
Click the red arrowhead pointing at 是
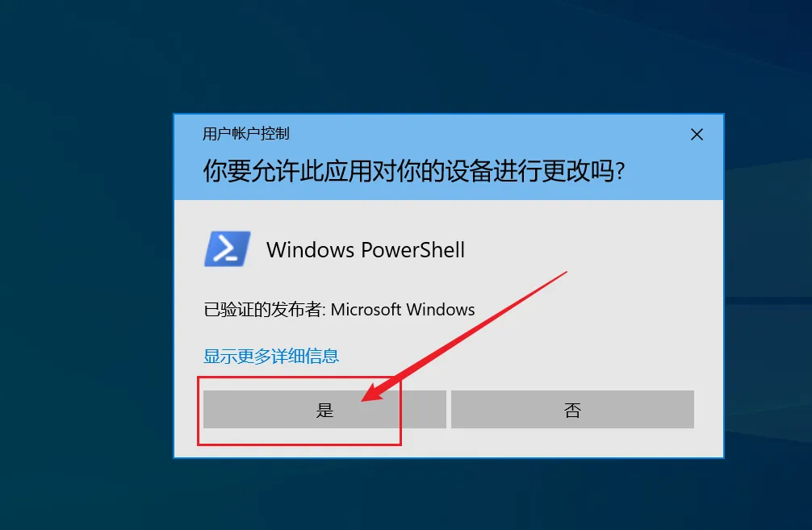tap(378, 390)
